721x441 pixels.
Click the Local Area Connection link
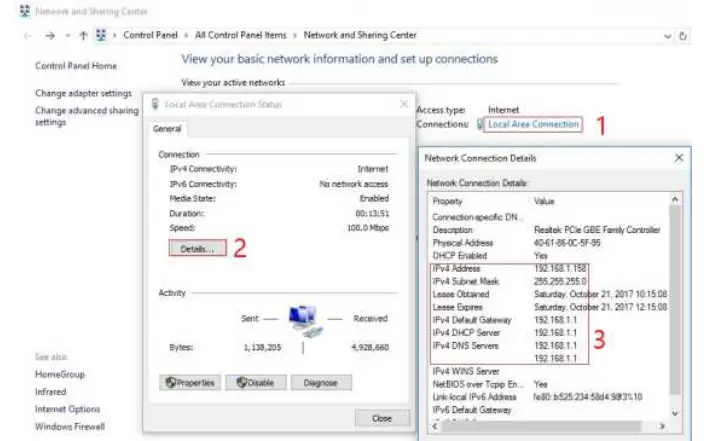(533, 124)
